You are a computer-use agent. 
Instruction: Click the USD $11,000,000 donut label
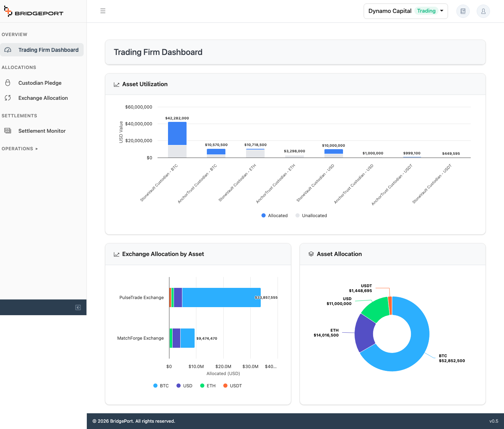[x=339, y=301]
